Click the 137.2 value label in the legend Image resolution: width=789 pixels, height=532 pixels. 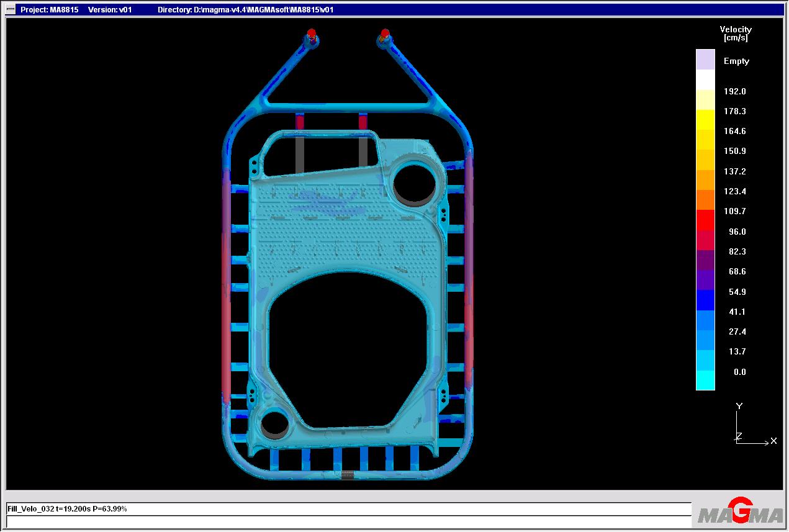[x=735, y=171]
